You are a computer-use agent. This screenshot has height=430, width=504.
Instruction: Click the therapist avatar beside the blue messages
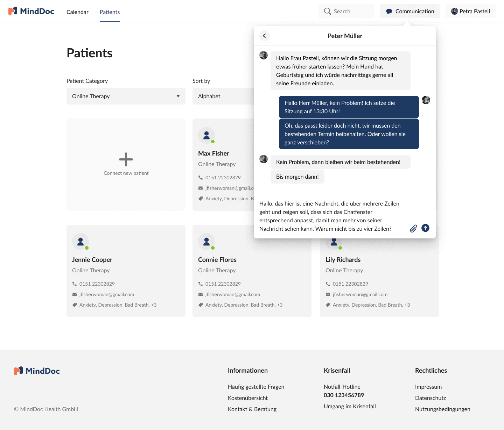pos(426,100)
